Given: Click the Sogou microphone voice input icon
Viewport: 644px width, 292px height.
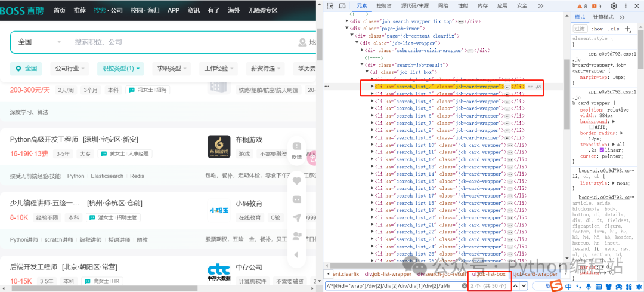Looking at the screenshot, I should tap(589, 286).
